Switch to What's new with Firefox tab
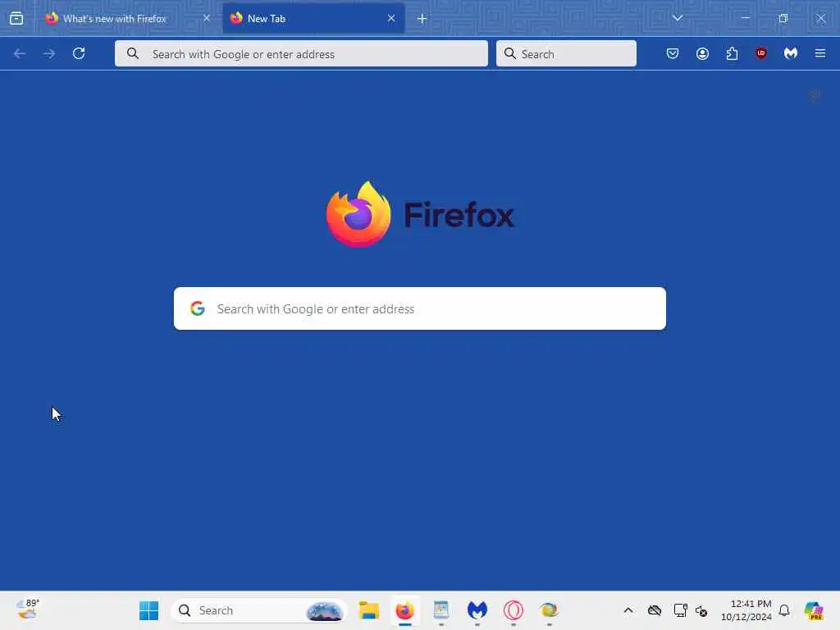 tap(127, 18)
